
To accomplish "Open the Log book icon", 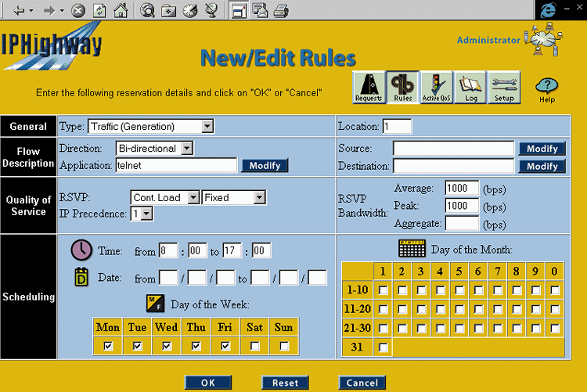I will (x=470, y=87).
